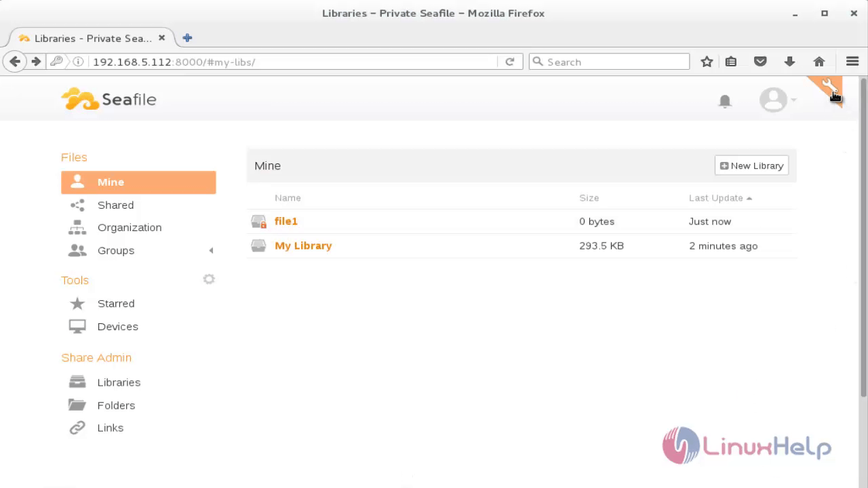
Task: Open the file1 library
Action: click(x=286, y=221)
